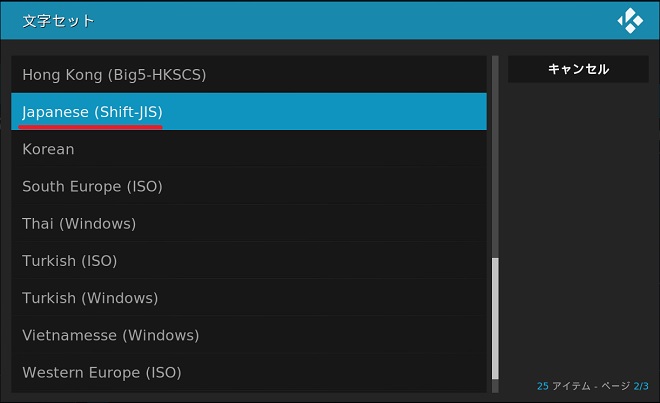Pick South Europe (ISO) encoding
Screen dimensions: 660x403
pos(92,186)
